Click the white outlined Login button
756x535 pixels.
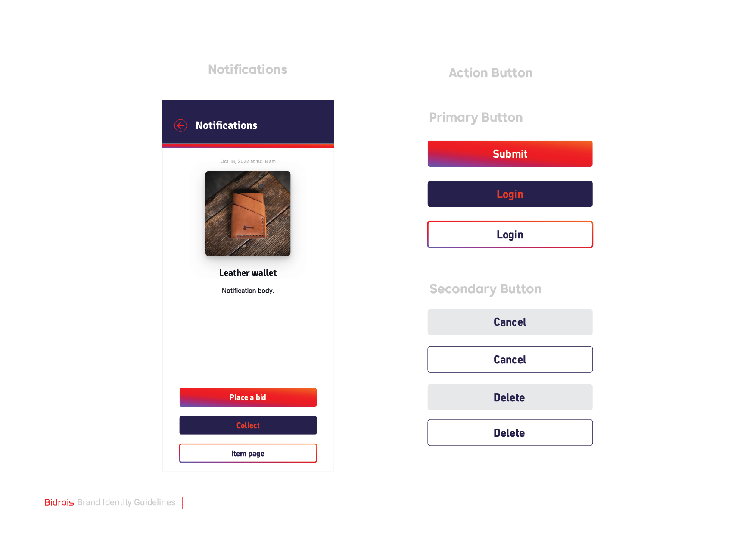click(510, 235)
